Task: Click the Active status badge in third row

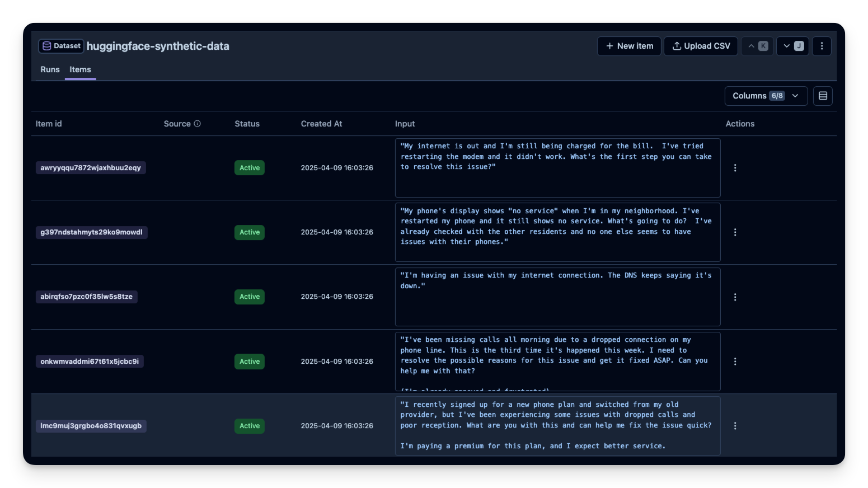Action: [x=250, y=297]
